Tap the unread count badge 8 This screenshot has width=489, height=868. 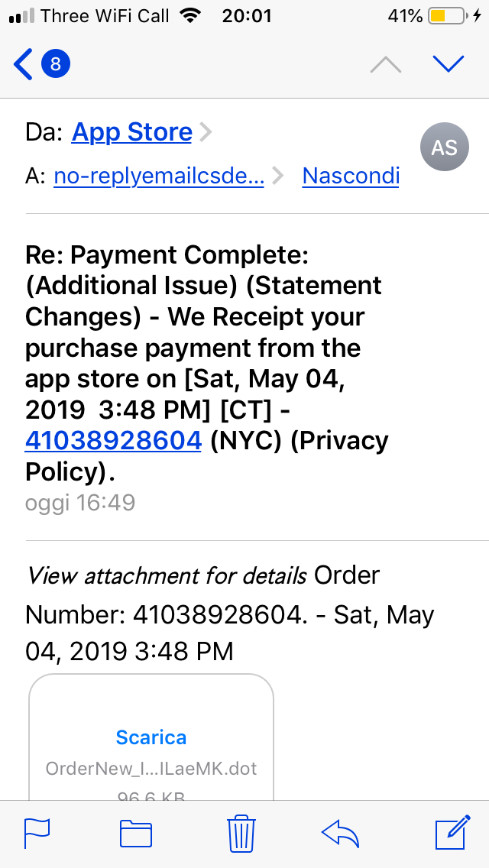point(55,64)
